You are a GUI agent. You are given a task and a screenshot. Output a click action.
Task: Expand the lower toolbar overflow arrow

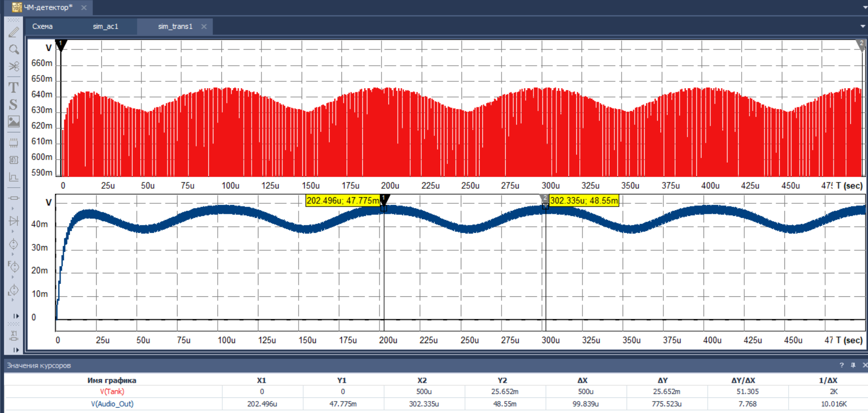click(x=16, y=350)
